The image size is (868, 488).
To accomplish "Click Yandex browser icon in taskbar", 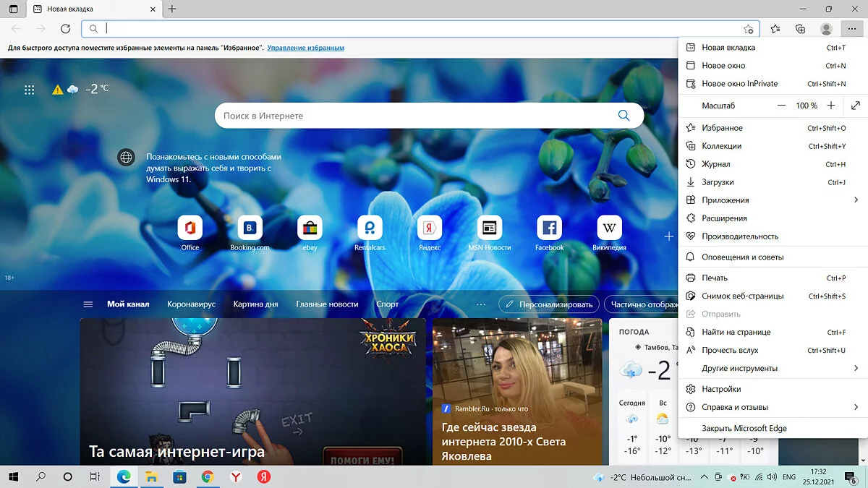I will click(236, 477).
